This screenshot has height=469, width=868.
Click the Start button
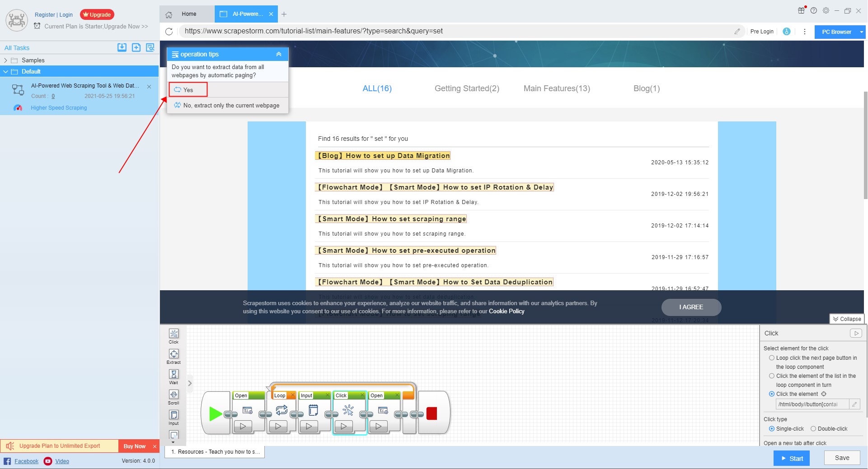point(792,458)
